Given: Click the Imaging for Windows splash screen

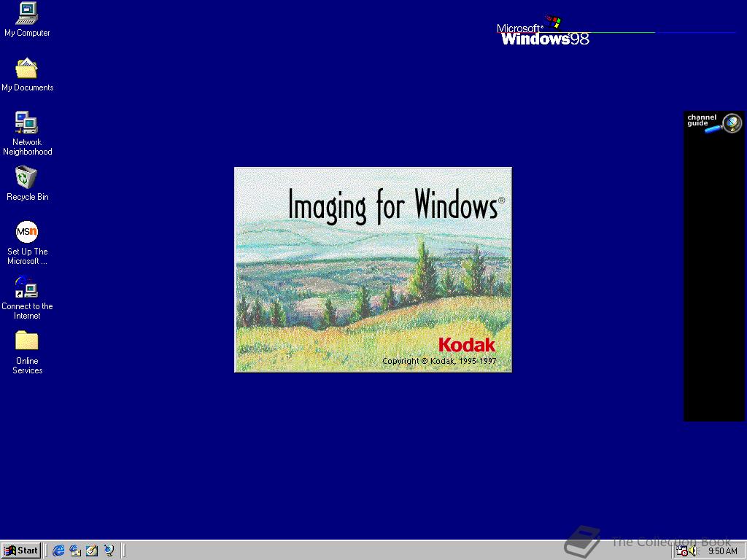Looking at the screenshot, I should pyautogui.click(x=373, y=270).
